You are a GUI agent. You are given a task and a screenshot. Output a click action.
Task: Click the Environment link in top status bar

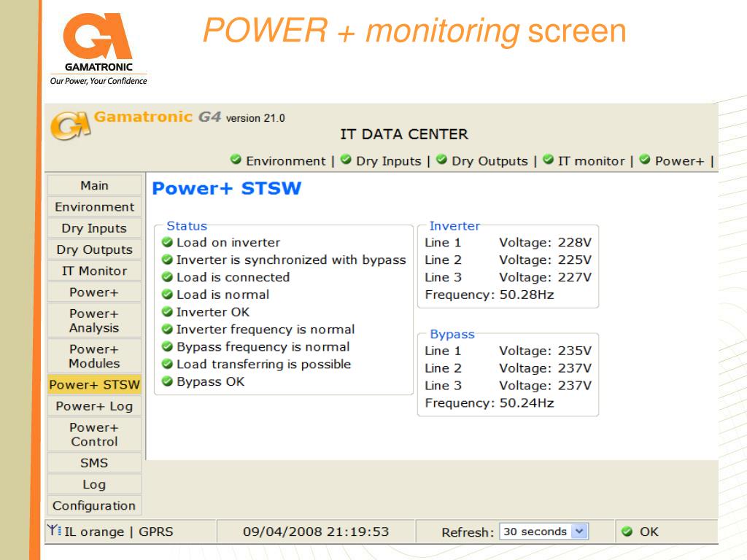(x=286, y=161)
